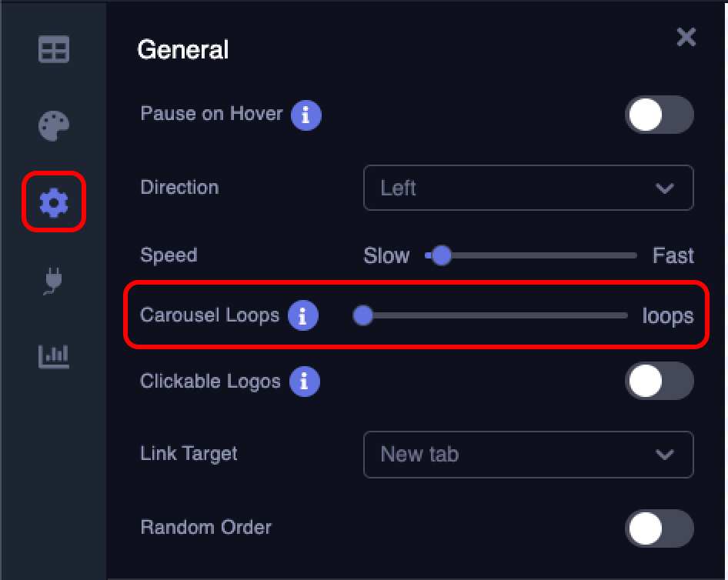Image resolution: width=728 pixels, height=580 pixels.
Task: Open the analytics bar chart panel
Action: (52, 355)
